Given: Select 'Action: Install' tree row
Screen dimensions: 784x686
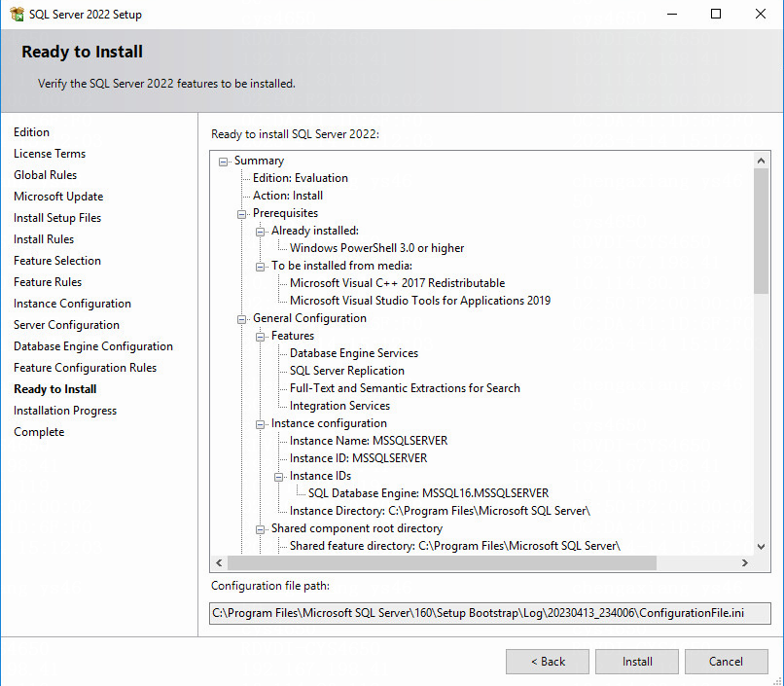Looking at the screenshot, I should click(x=288, y=196).
